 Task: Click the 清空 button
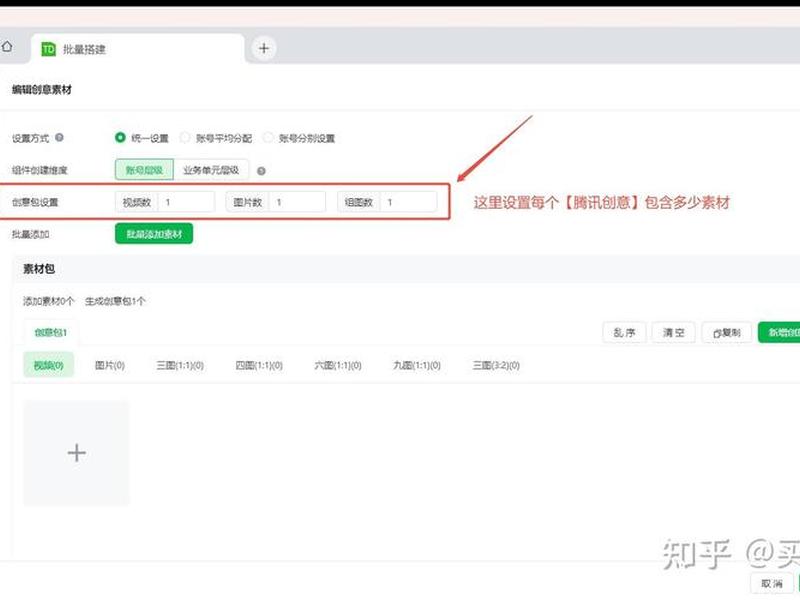(x=673, y=333)
